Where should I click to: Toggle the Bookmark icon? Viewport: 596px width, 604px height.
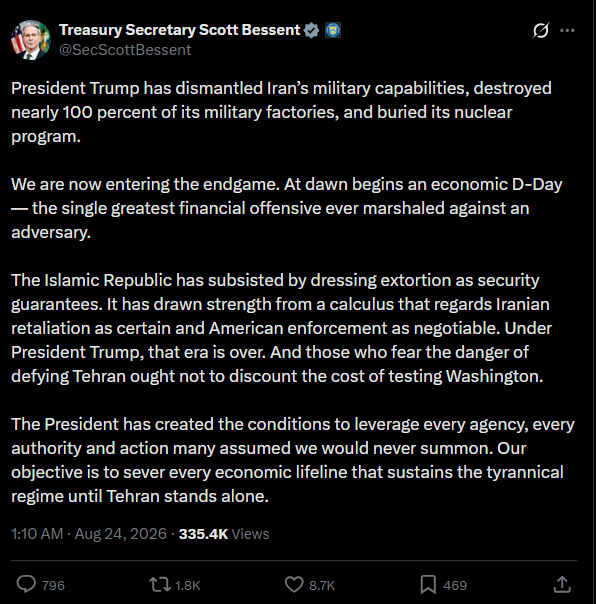(428, 584)
